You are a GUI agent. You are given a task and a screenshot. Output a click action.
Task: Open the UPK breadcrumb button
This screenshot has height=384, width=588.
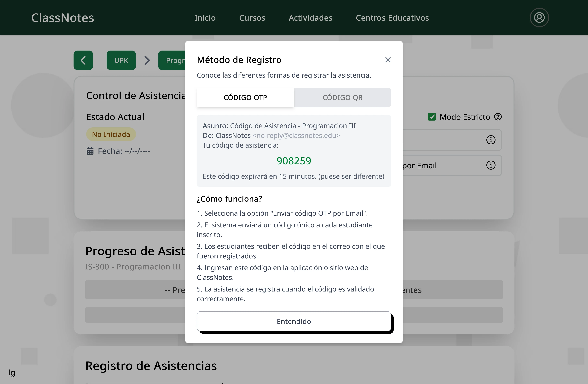[x=121, y=60]
